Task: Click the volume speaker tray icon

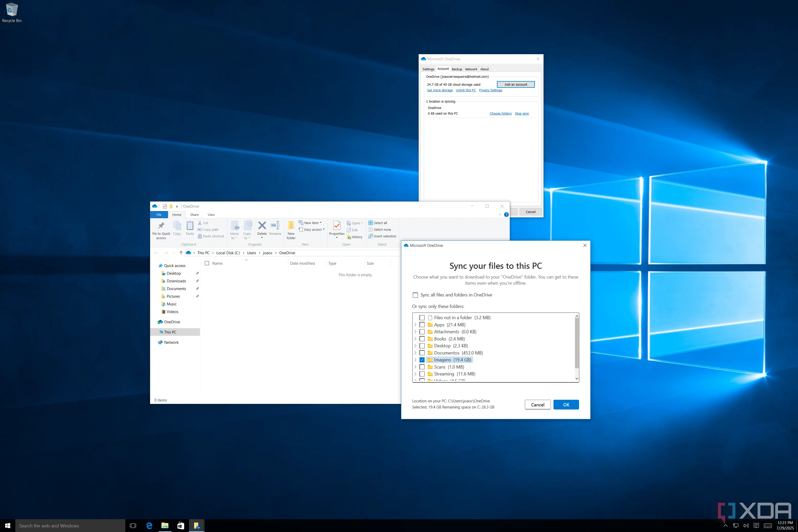Action: coord(746,526)
